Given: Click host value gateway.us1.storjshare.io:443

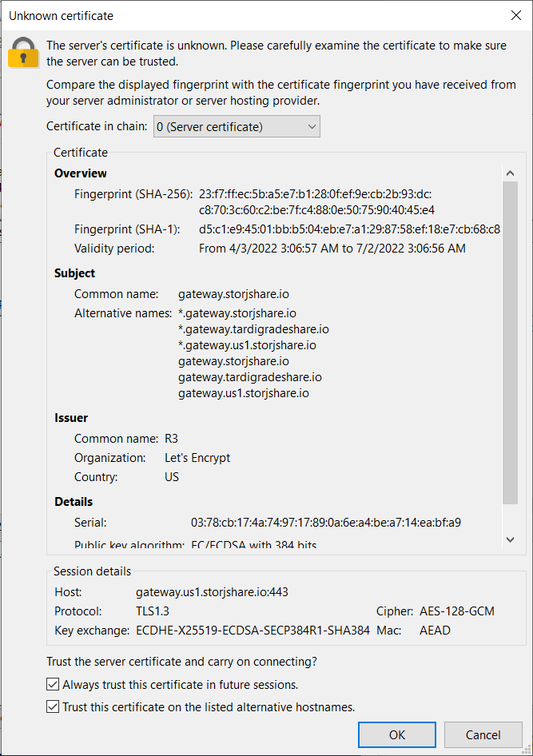Looking at the screenshot, I should 212,591.
